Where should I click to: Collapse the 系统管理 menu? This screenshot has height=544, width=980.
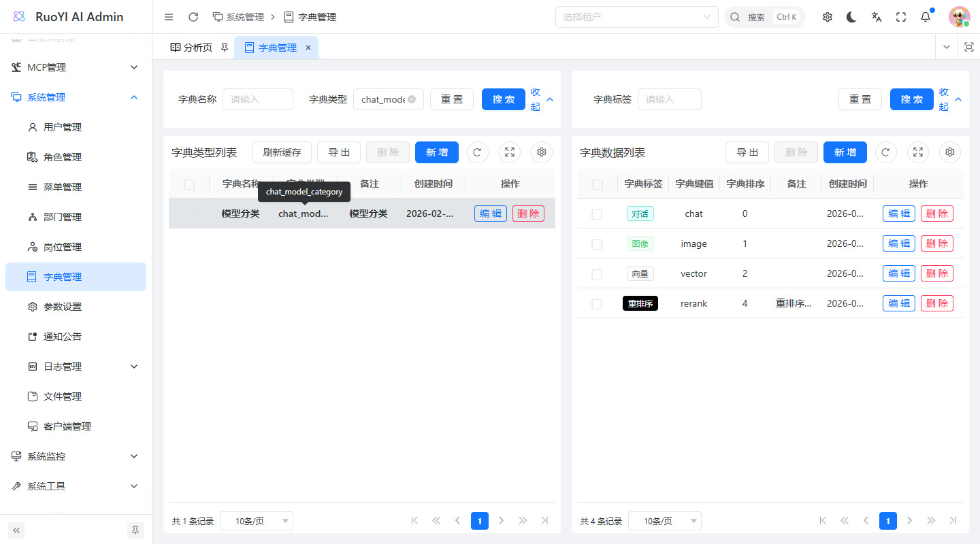point(76,97)
